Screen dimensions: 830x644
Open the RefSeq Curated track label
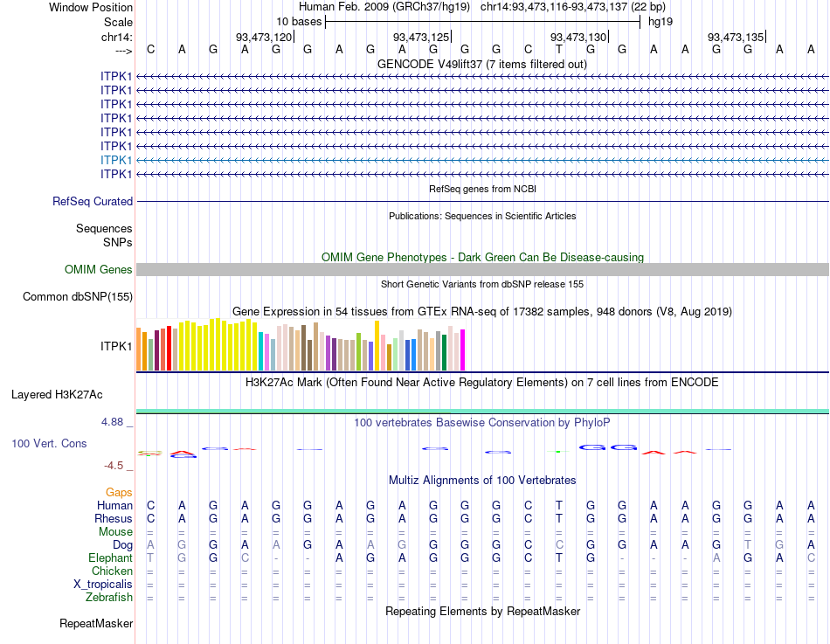93,201
